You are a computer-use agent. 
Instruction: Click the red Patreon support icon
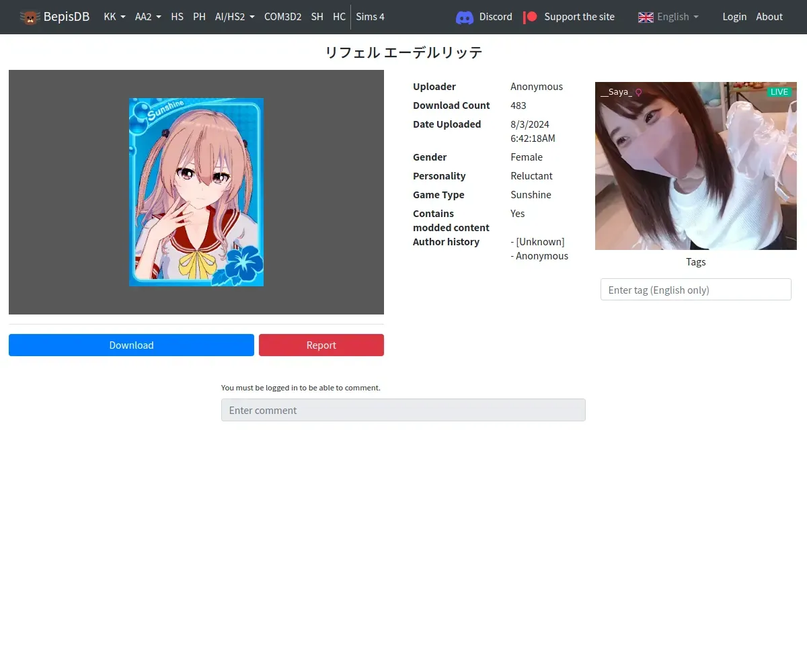(531, 17)
